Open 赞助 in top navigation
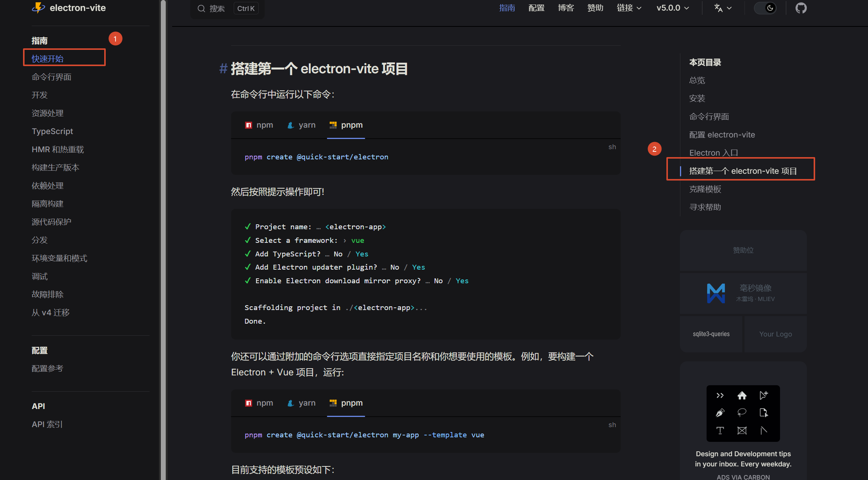Image resolution: width=868 pixels, height=480 pixels. click(x=595, y=8)
